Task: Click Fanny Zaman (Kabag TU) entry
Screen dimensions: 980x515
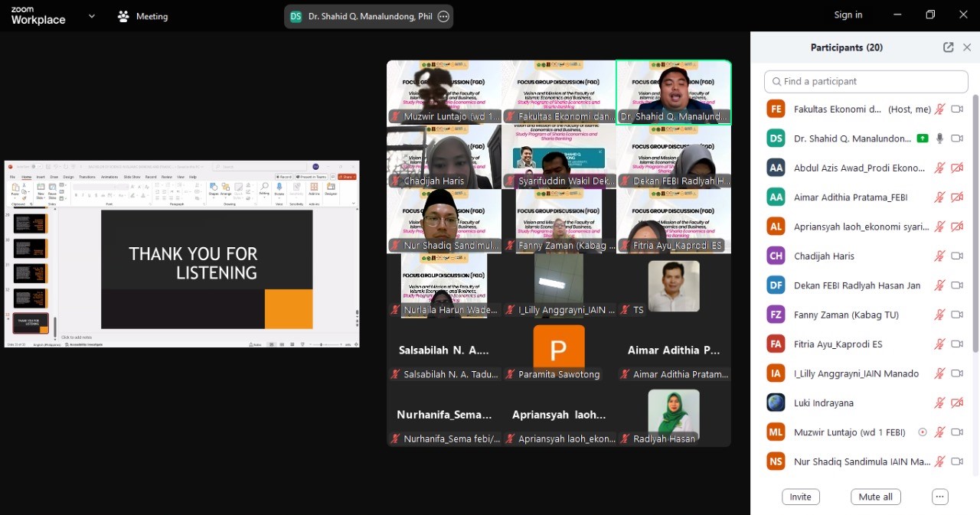Action: 846,315
